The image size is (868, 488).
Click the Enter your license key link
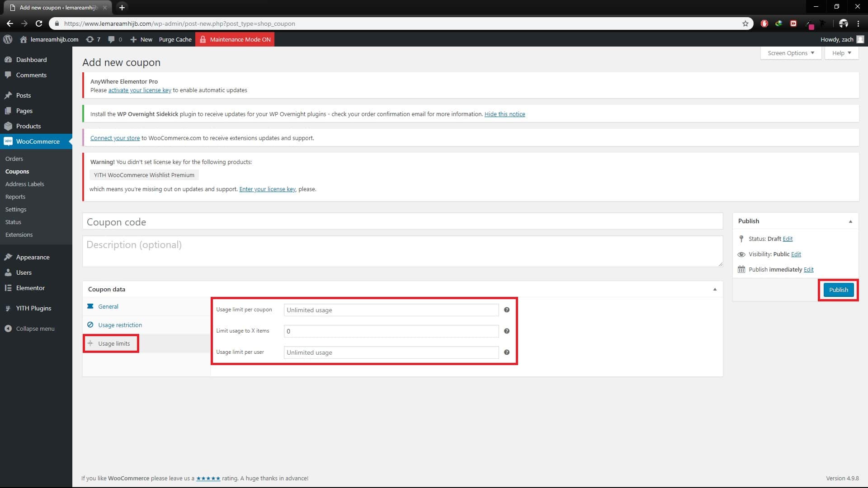(267, 189)
